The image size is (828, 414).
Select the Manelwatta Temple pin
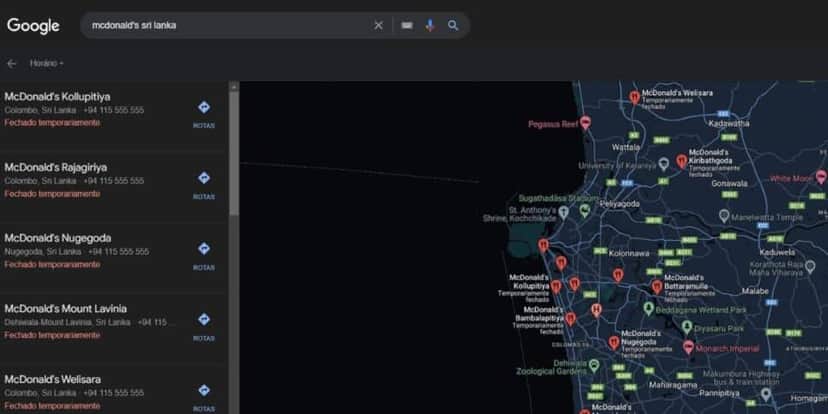[x=724, y=215]
